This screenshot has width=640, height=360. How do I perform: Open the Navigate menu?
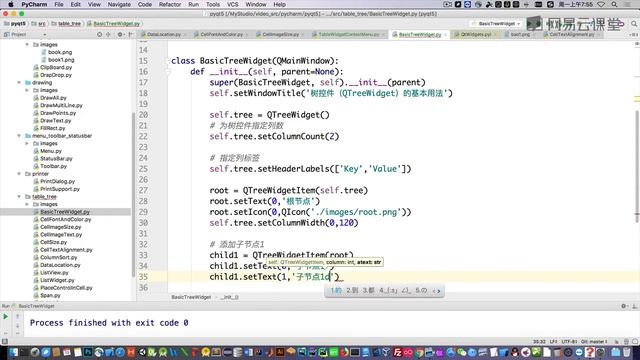119,4
